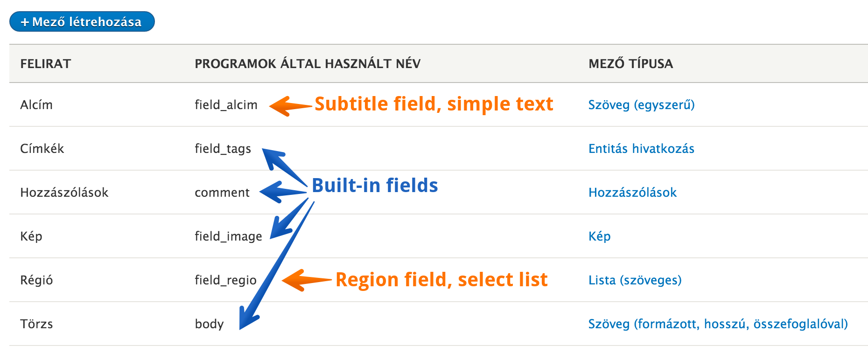
Task: Click the PROGRAMOK ÁLTAL HASZNÁLT NÉV header
Action: pyautogui.click(x=308, y=64)
